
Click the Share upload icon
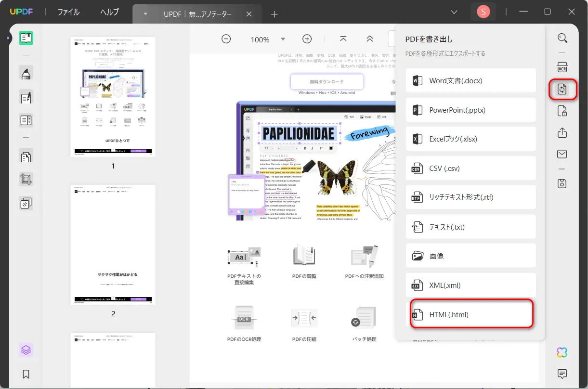562,132
